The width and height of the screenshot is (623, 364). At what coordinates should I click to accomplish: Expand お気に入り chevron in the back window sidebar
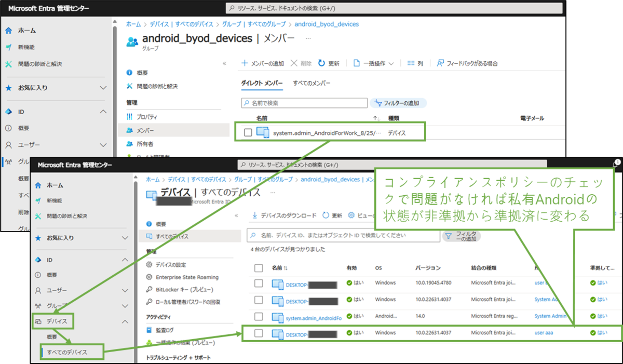[103, 88]
